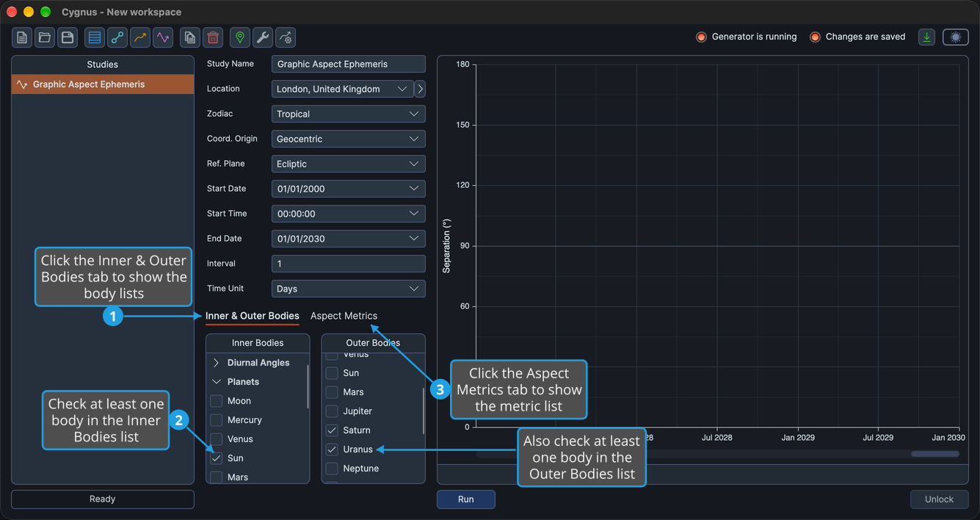Image resolution: width=980 pixels, height=520 pixels.
Task: Open the Ref. Plane dropdown
Action: click(349, 164)
